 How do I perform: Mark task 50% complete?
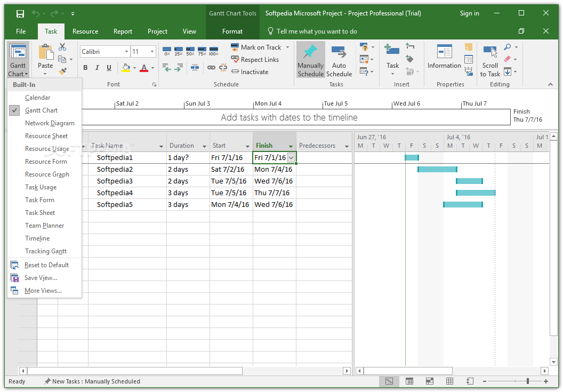point(190,51)
